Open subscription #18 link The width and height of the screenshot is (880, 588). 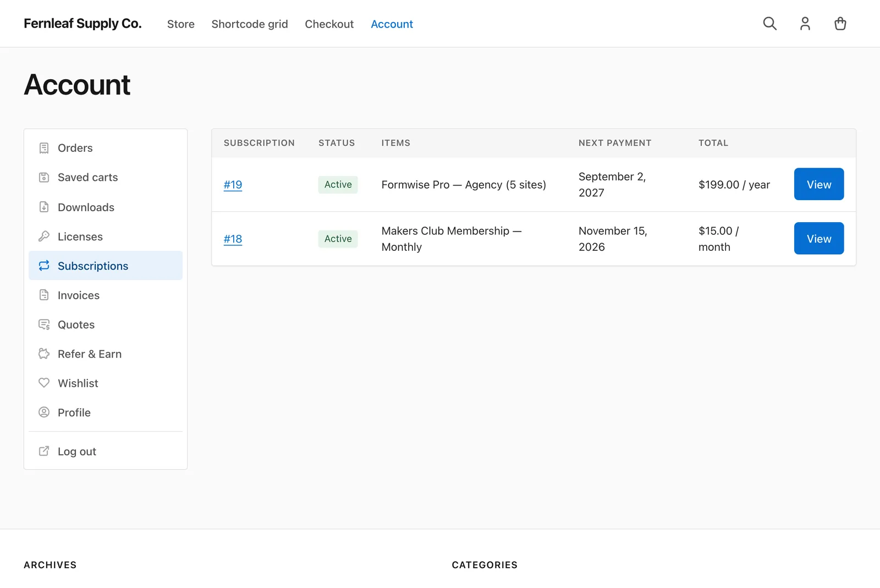(233, 239)
